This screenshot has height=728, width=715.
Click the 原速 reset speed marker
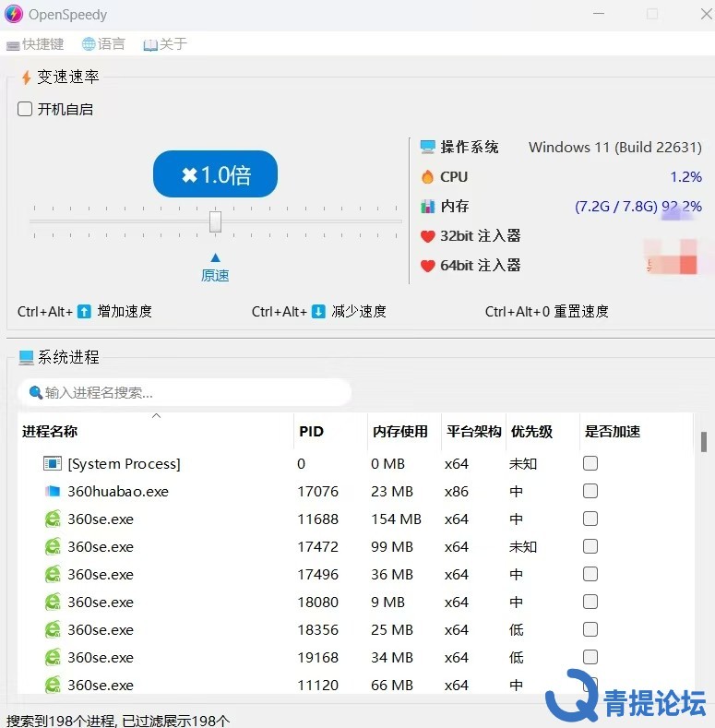(215, 269)
